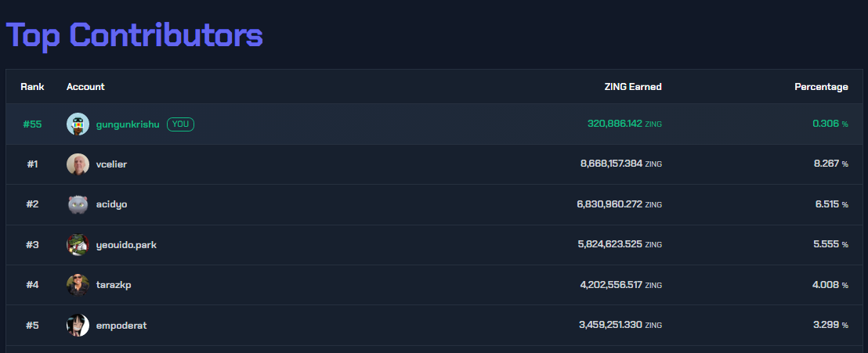Click the Top Contributors heading

click(135, 35)
